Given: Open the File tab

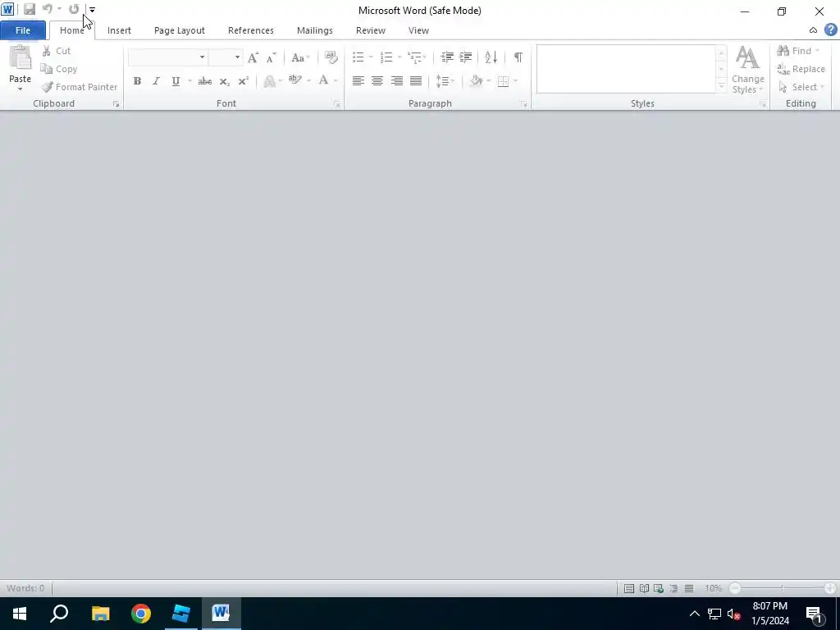Looking at the screenshot, I should (23, 30).
